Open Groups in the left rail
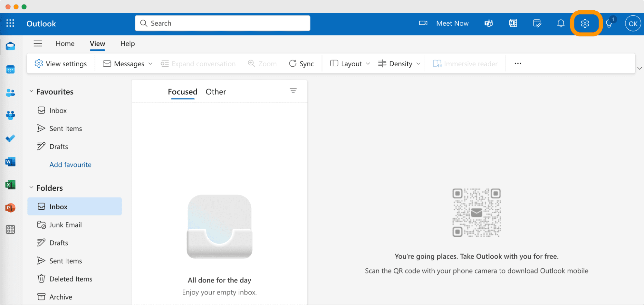Viewport: 644px width, 305px height. tap(10, 115)
